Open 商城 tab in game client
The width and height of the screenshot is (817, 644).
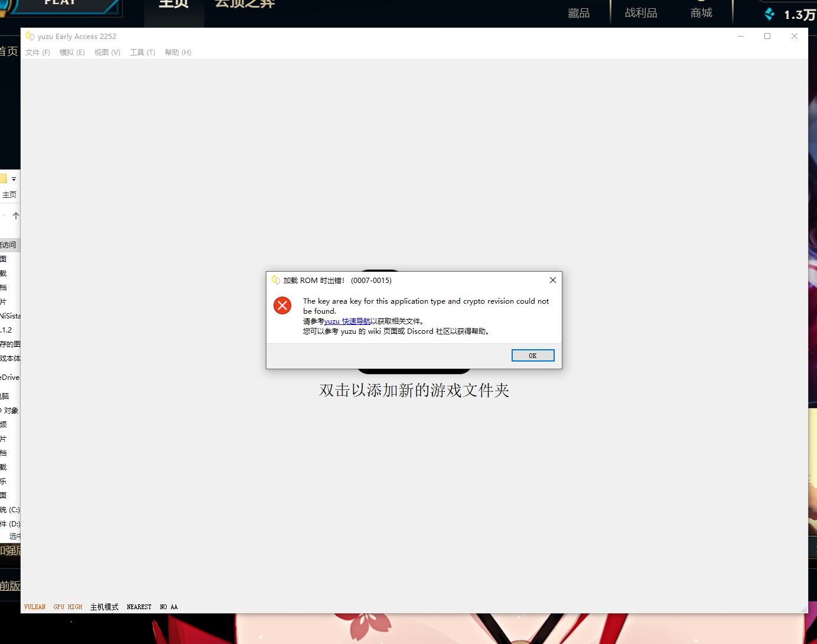click(x=701, y=13)
